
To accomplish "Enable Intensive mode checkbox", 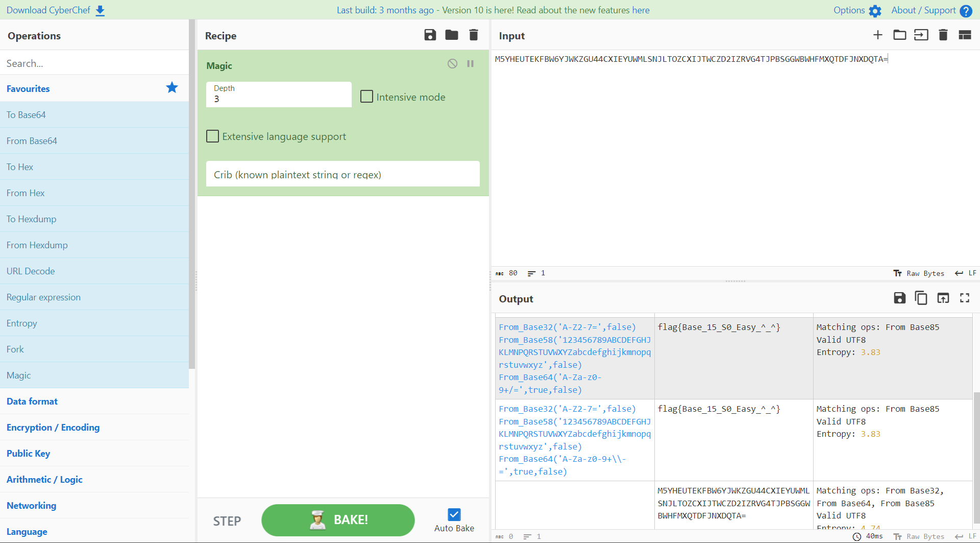I will pos(366,97).
